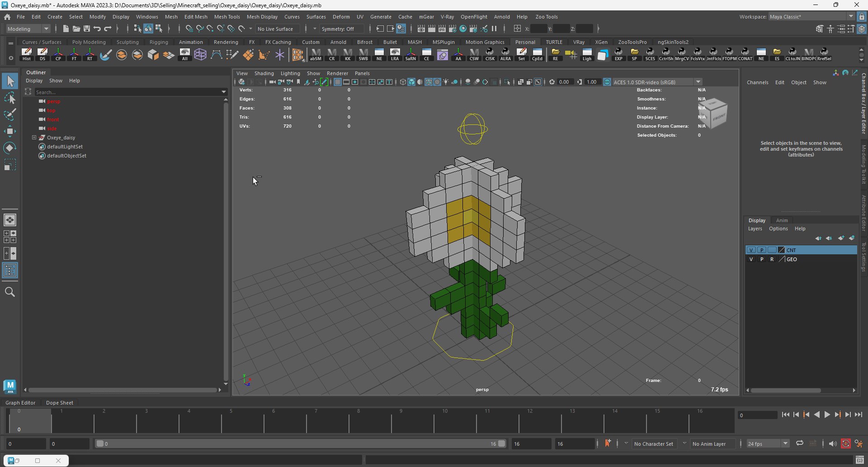
Task: Open the Workspace Maya Classic dropdown
Action: (811, 16)
